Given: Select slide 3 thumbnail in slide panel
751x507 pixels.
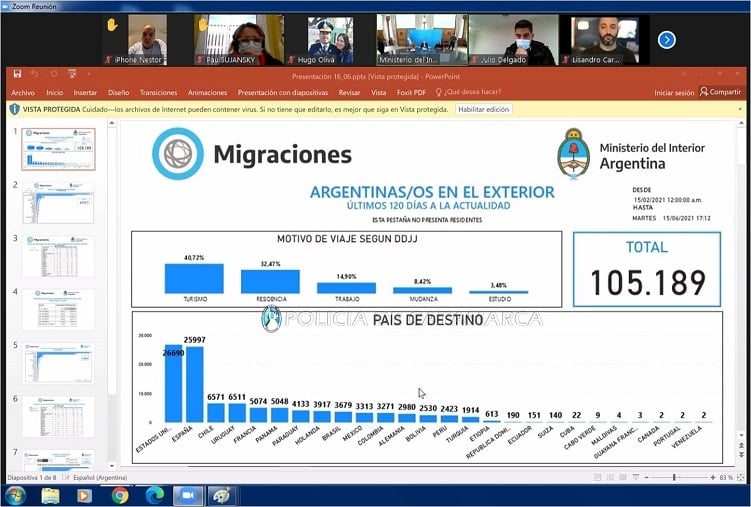Looking at the screenshot, I should [58, 256].
